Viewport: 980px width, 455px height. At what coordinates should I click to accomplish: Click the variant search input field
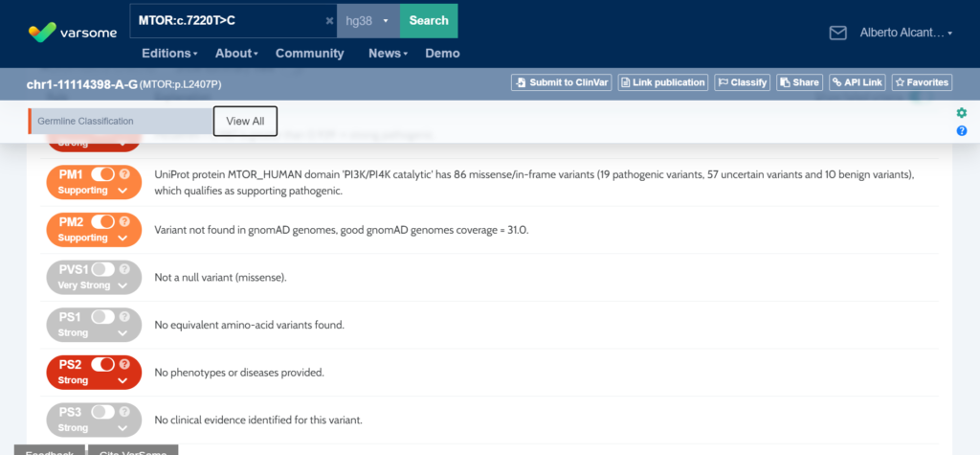tap(225, 21)
